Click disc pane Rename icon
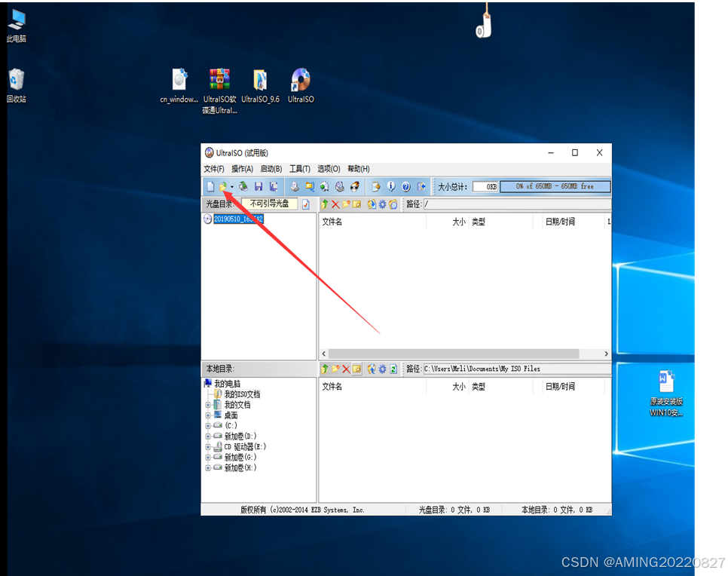The height and width of the screenshot is (576, 728). (x=356, y=204)
